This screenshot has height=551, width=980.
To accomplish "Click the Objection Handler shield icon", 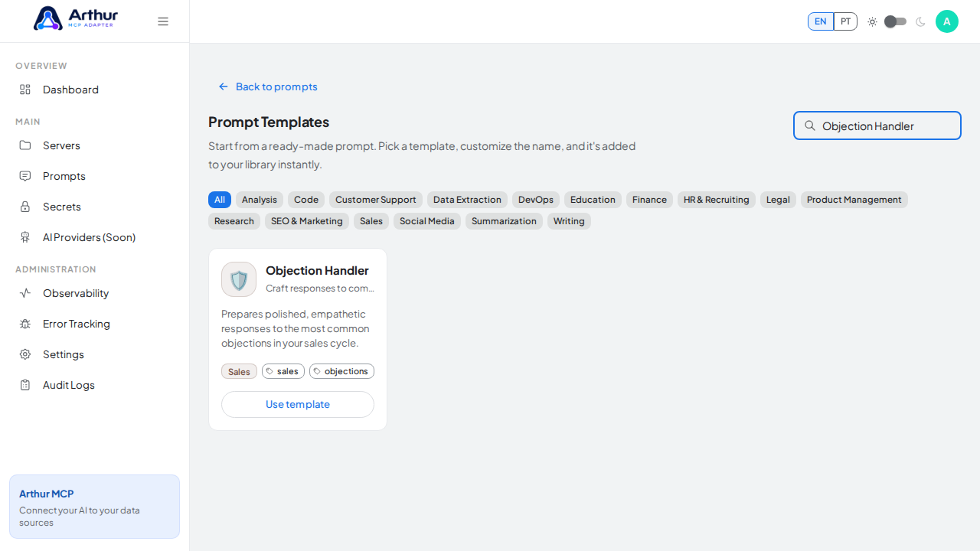I will [x=239, y=279].
